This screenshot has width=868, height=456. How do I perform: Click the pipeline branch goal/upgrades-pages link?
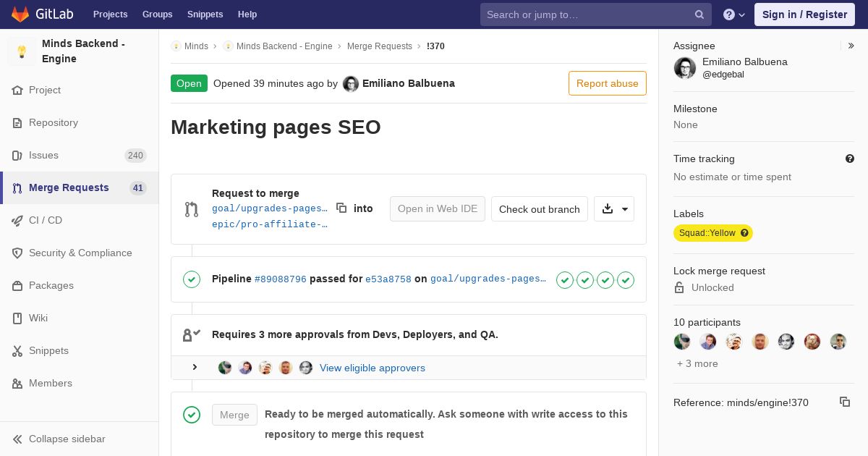(488, 279)
